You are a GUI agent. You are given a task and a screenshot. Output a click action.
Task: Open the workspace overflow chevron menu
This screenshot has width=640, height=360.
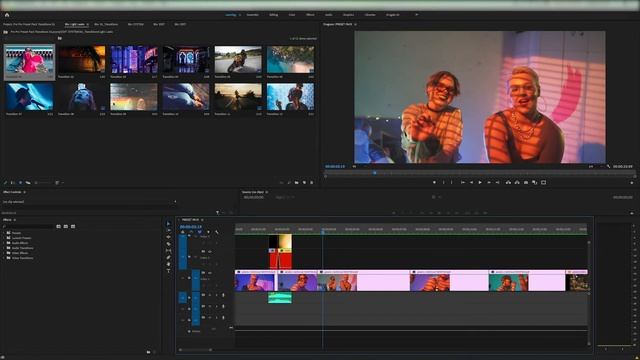[416, 15]
